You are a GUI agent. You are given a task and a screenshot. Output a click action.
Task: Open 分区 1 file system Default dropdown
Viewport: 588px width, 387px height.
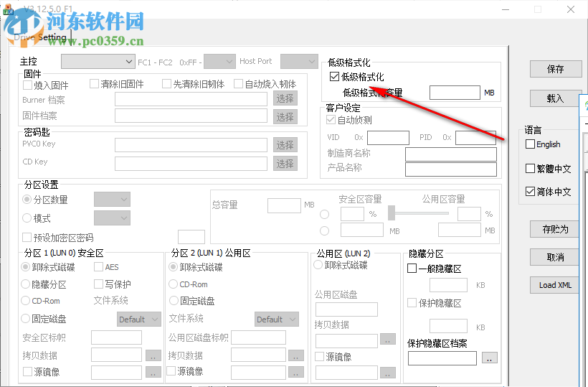click(x=138, y=319)
